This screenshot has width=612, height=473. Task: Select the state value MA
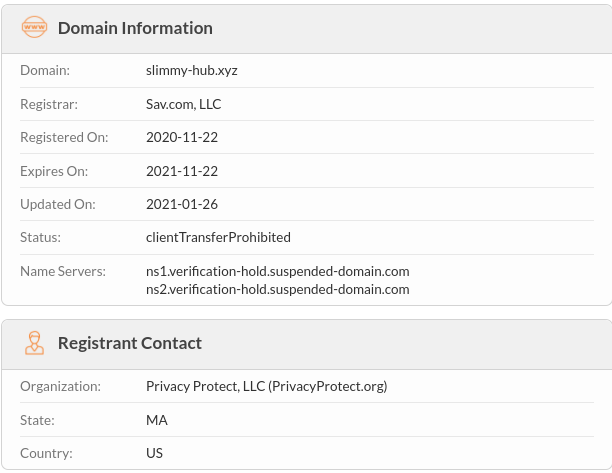point(157,420)
